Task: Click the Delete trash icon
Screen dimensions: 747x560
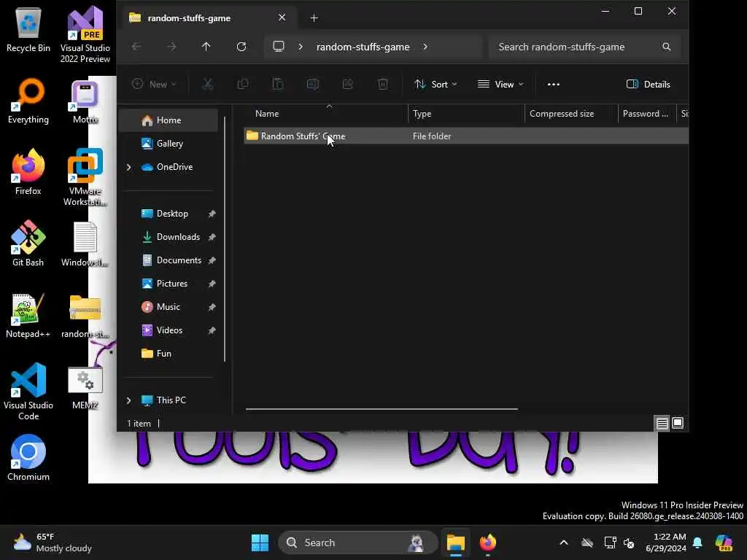Action: point(382,85)
